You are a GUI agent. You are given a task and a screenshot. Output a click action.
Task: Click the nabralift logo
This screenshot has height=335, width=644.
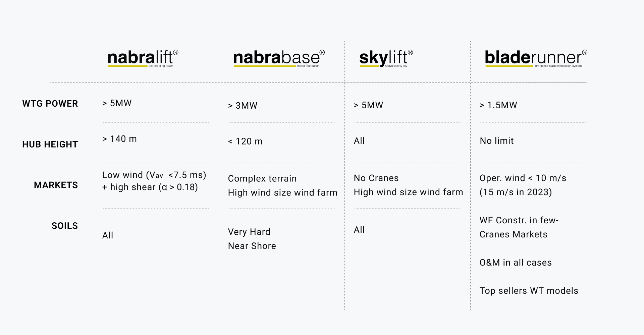pos(143,58)
